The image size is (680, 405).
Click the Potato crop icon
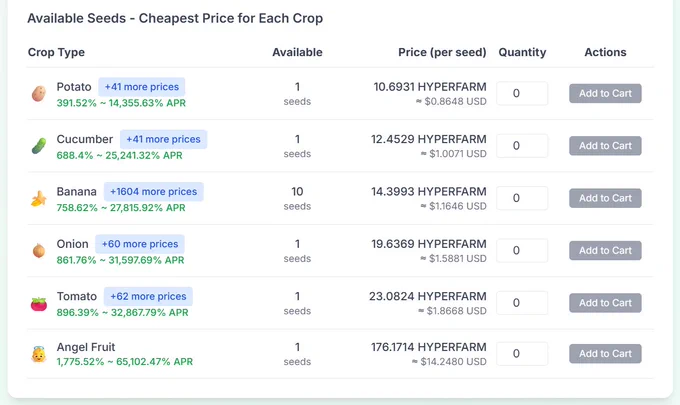pyautogui.click(x=39, y=94)
